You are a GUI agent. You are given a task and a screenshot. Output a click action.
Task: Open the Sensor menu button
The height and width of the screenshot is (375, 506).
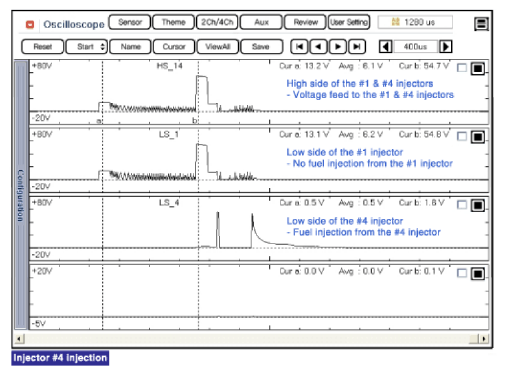click(x=130, y=22)
